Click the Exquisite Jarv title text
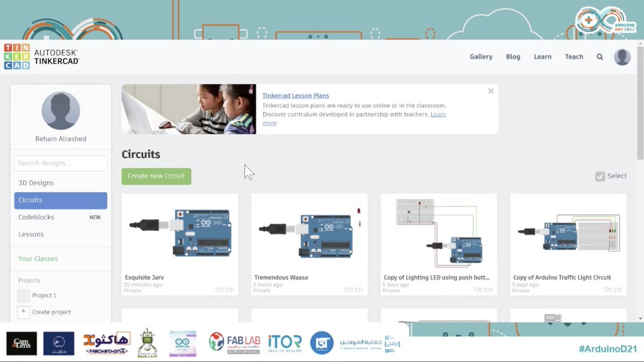This screenshot has height=362, width=644. click(x=144, y=278)
